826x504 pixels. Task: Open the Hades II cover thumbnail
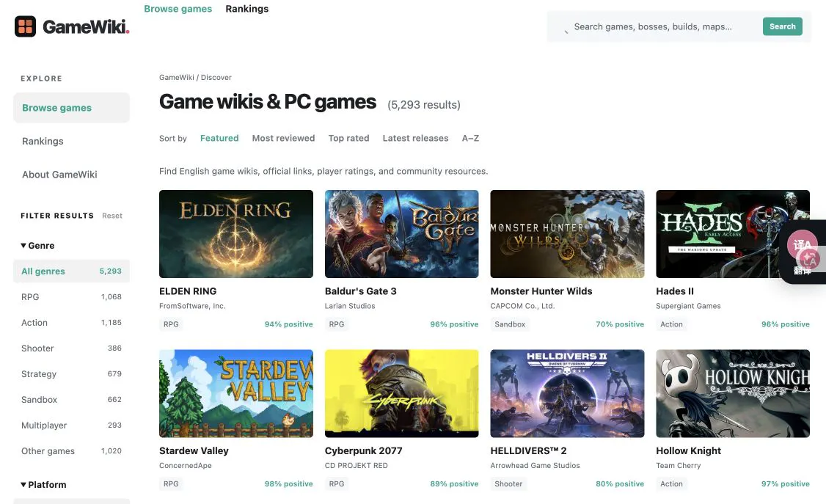click(733, 234)
